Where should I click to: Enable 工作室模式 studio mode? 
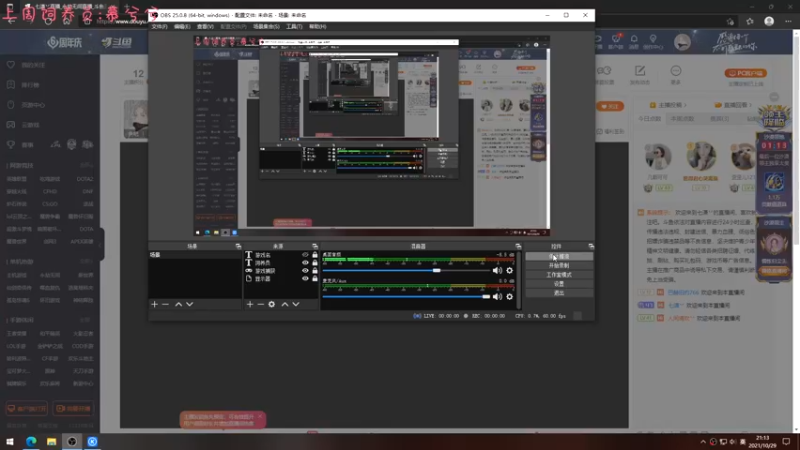click(x=559, y=274)
